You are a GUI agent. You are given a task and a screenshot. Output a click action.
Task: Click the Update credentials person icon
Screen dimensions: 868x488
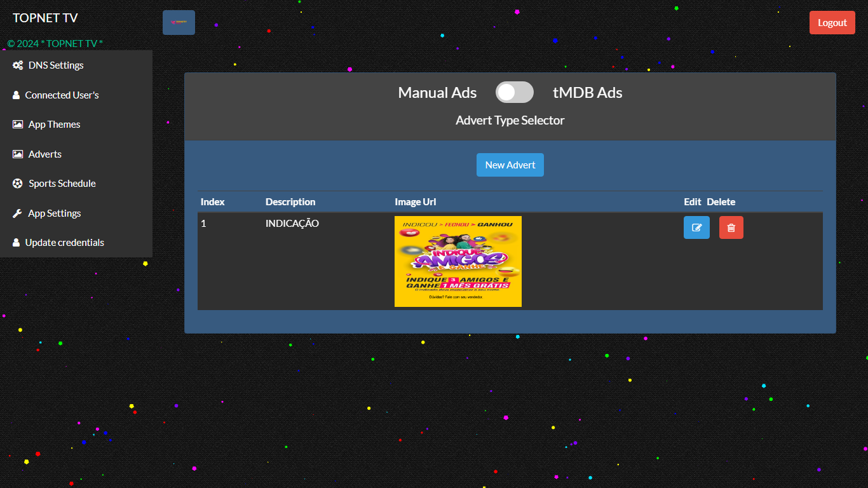(16, 242)
